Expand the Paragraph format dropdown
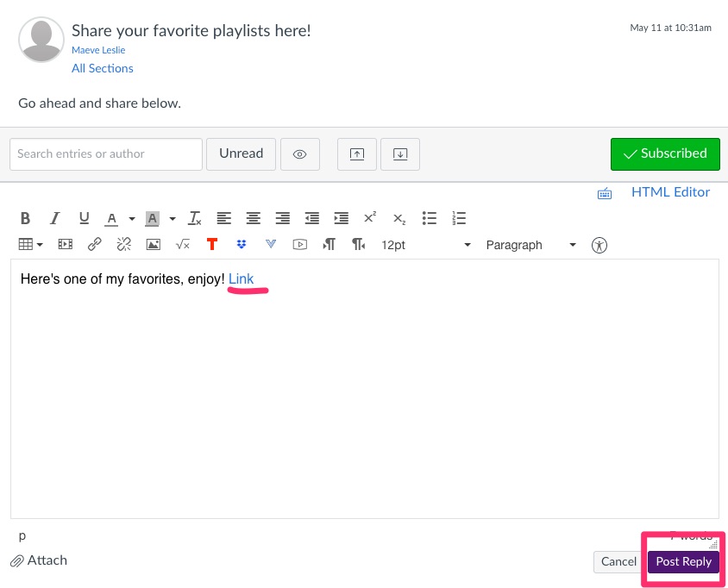728x588 pixels. 530,245
